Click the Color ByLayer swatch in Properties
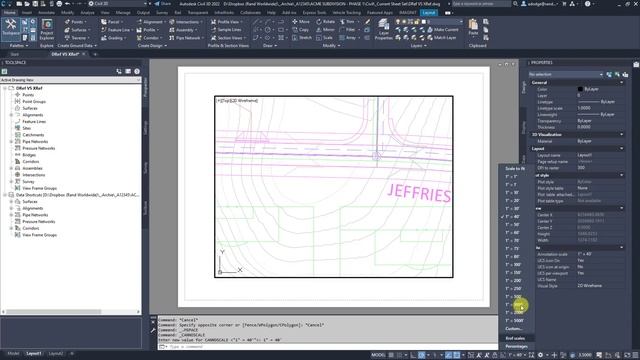640x360 pixels. point(580,89)
